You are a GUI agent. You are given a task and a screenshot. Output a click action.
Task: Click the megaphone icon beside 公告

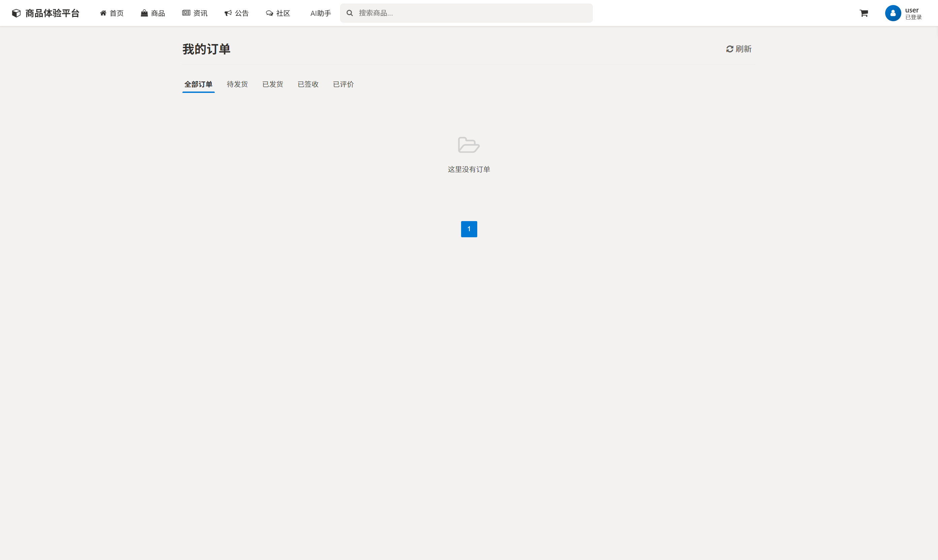click(228, 13)
